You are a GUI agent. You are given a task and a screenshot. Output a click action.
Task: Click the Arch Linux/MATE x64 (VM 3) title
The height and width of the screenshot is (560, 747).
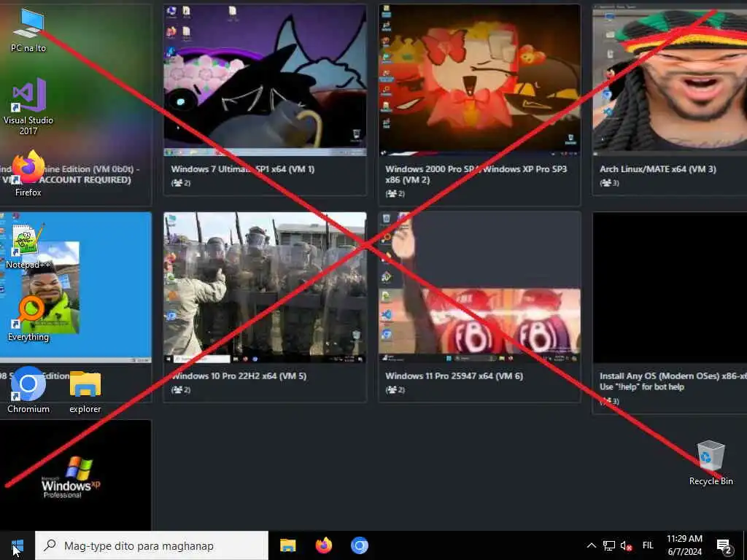(x=658, y=169)
